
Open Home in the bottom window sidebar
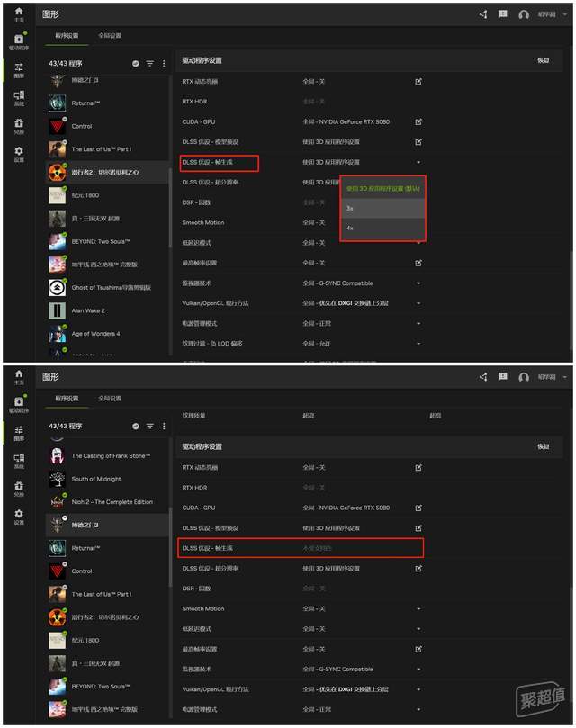(x=19, y=377)
